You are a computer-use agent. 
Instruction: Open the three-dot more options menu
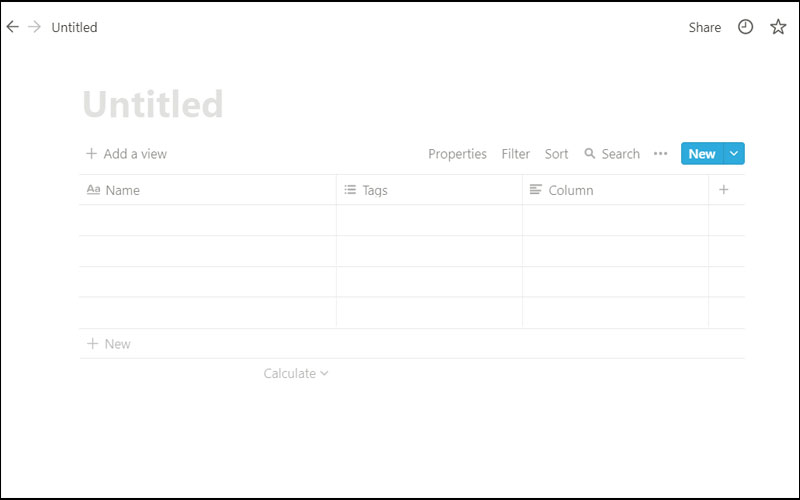[x=660, y=154]
